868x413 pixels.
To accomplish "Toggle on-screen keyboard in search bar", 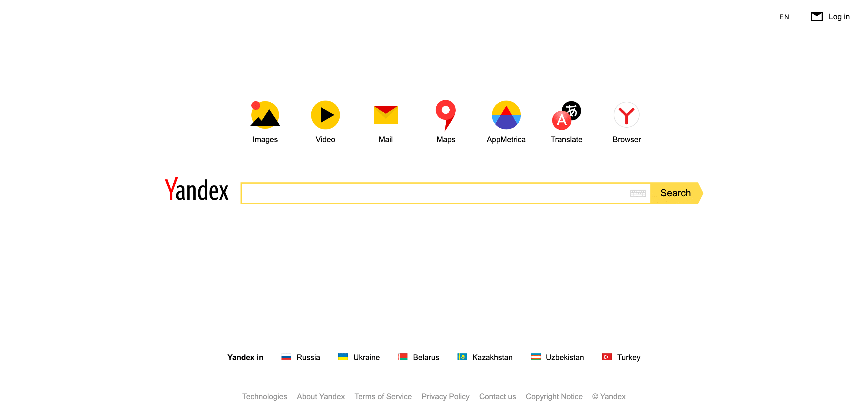I will click(x=638, y=193).
